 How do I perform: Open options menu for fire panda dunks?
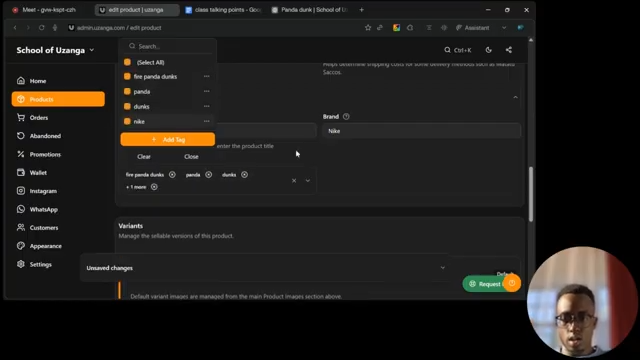207,76
